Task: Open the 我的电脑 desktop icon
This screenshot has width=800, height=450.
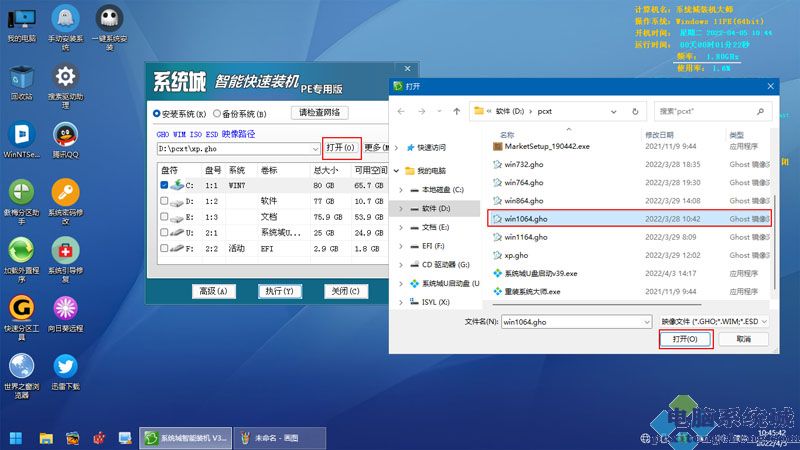Action: [21, 26]
